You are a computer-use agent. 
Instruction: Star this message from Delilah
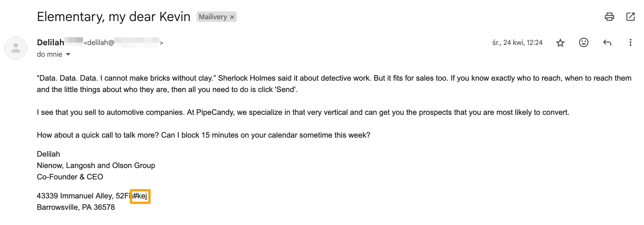[560, 43]
